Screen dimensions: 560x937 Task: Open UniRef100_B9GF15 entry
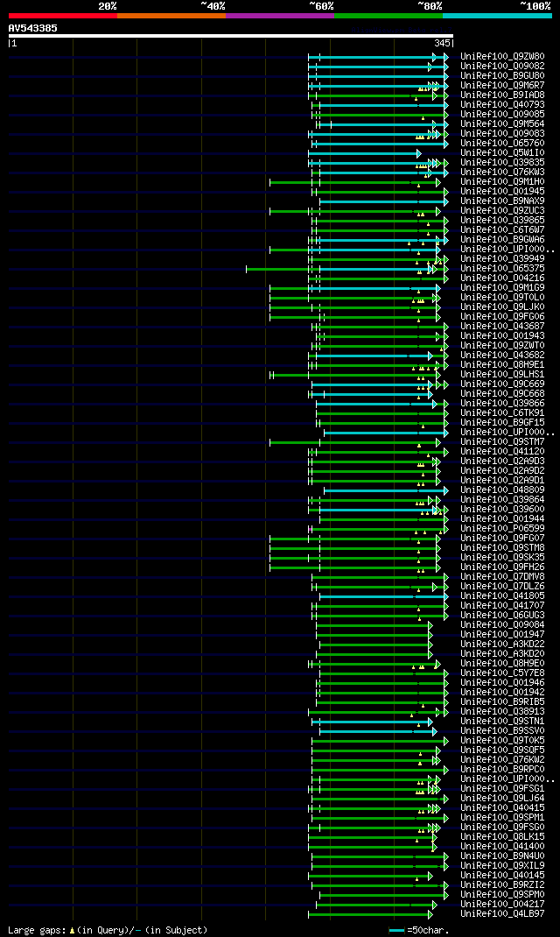click(502, 423)
